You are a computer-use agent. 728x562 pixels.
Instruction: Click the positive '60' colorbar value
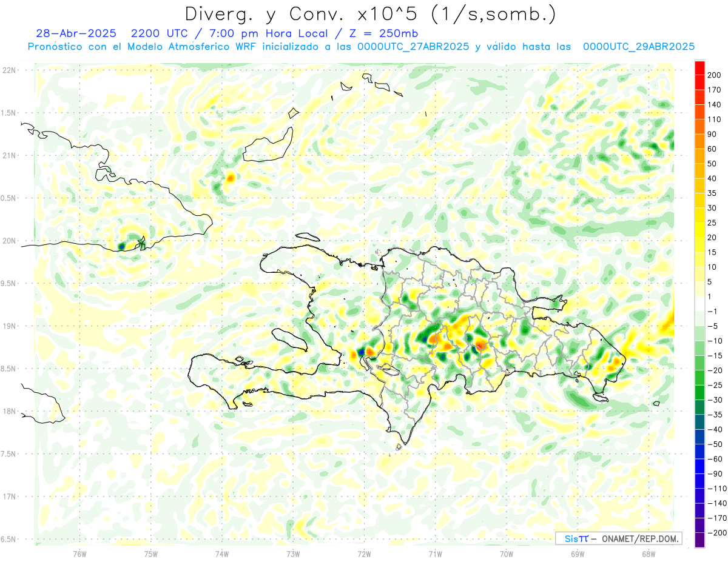pos(712,149)
